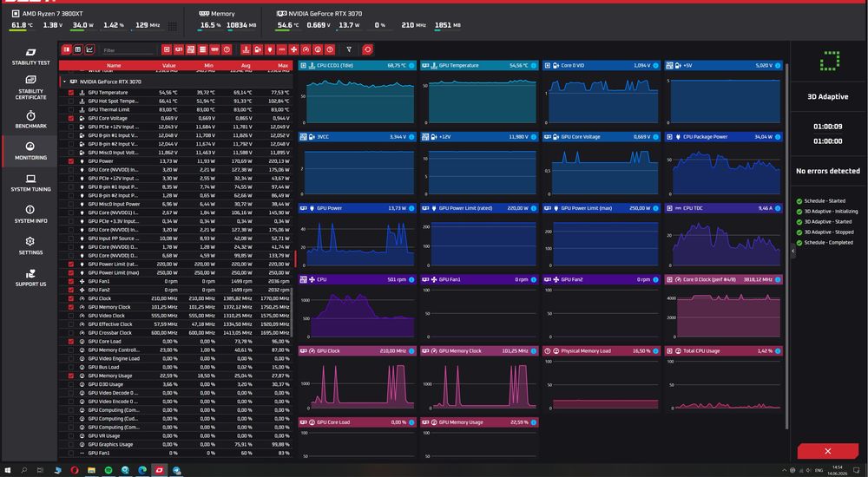
Task: Click the info dot on Core 0 VID graph
Action: [655, 65]
